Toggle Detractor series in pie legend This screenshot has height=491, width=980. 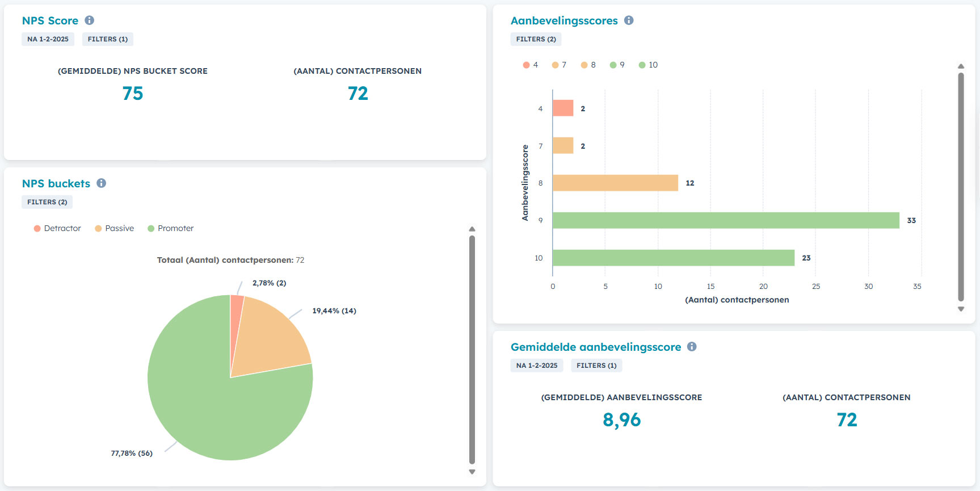[x=57, y=228]
